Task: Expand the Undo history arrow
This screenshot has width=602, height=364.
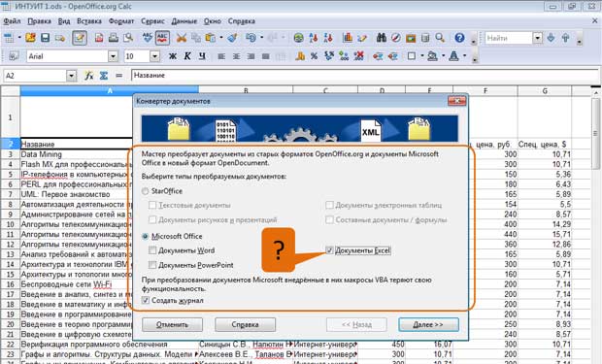Action: click(262, 38)
